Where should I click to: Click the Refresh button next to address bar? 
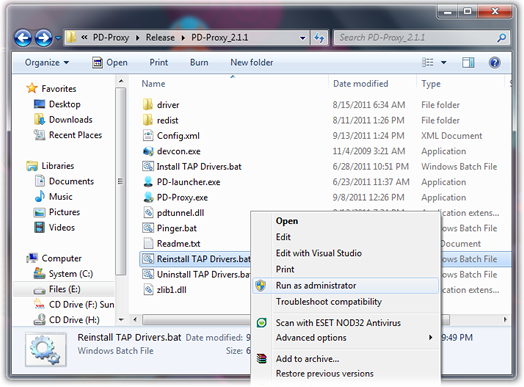(319, 38)
